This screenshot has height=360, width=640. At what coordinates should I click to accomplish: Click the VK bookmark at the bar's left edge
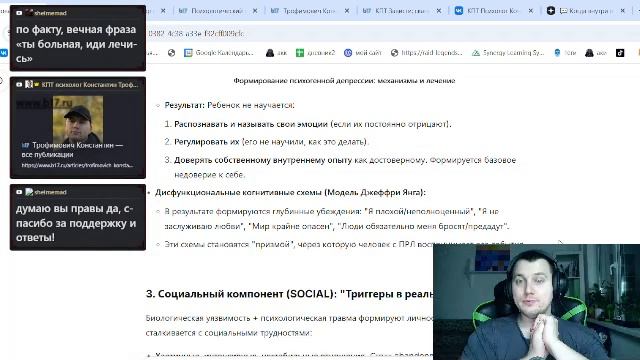[4, 53]
